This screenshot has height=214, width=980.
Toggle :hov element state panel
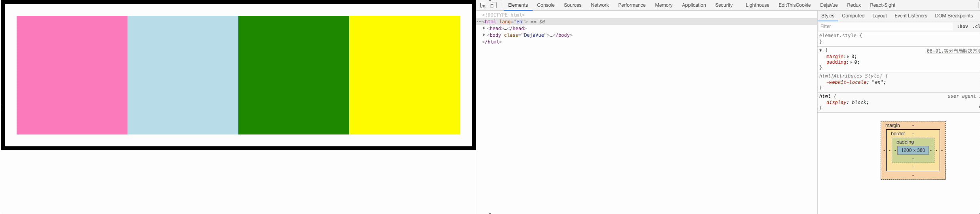(x=962, y=27)
